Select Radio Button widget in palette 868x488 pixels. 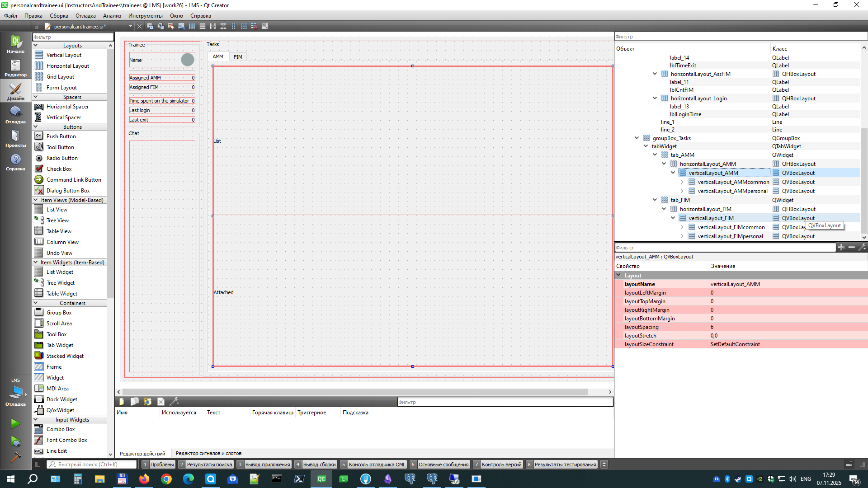tap(62, 158)
